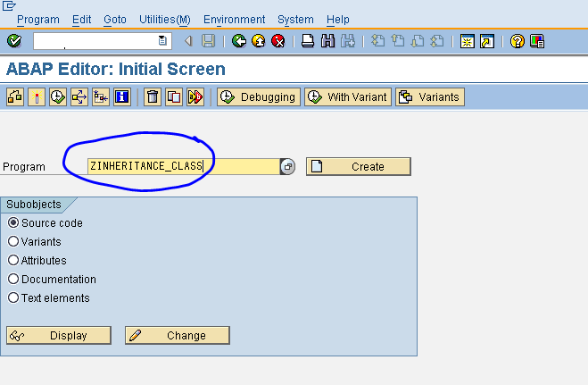Click the Execute clock icon

click(x=58, y=97)
